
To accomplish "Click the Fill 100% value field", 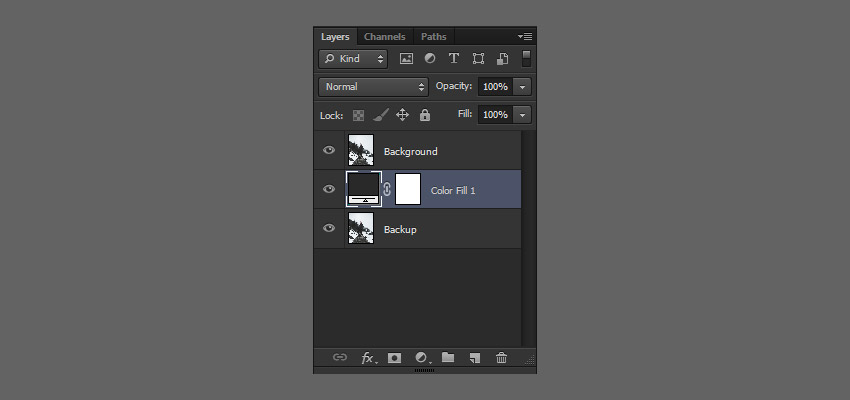I will [x=495, y=114].
